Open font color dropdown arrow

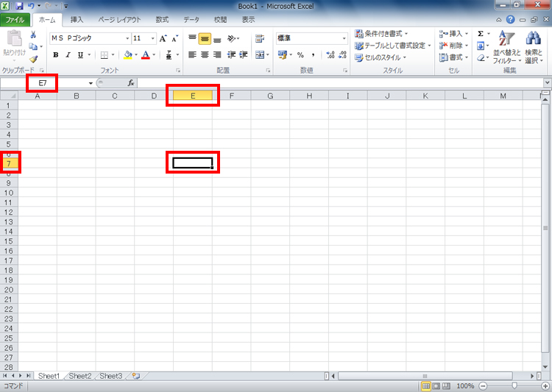(154, 55)
